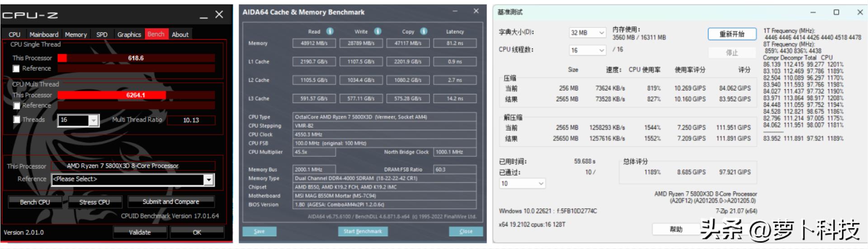The width and height of the screenshot is (868, 249).
Task: Open CPU threads dropdown in 7-Zip benchmark
Action: [587, 50]
